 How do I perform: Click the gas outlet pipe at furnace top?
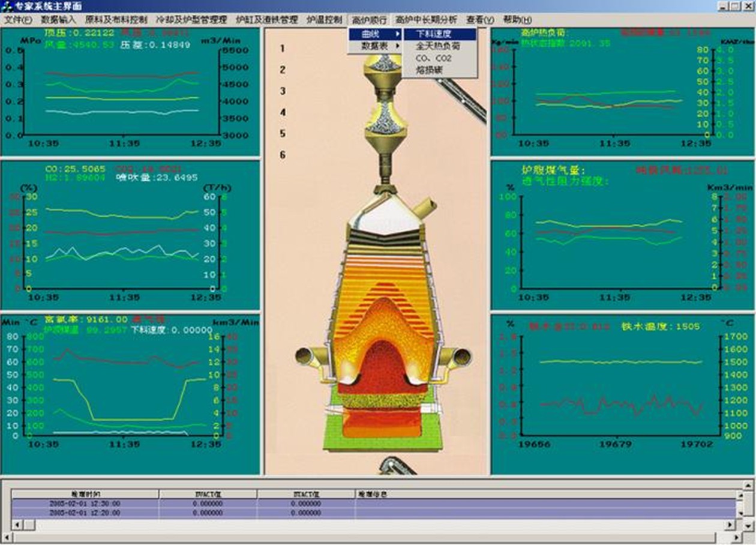coord(428,208)
